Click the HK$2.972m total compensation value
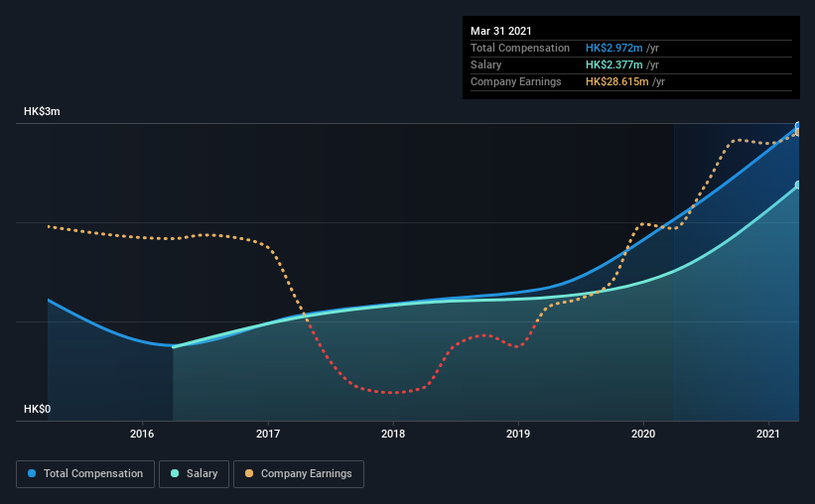 [x=614, y=48]
